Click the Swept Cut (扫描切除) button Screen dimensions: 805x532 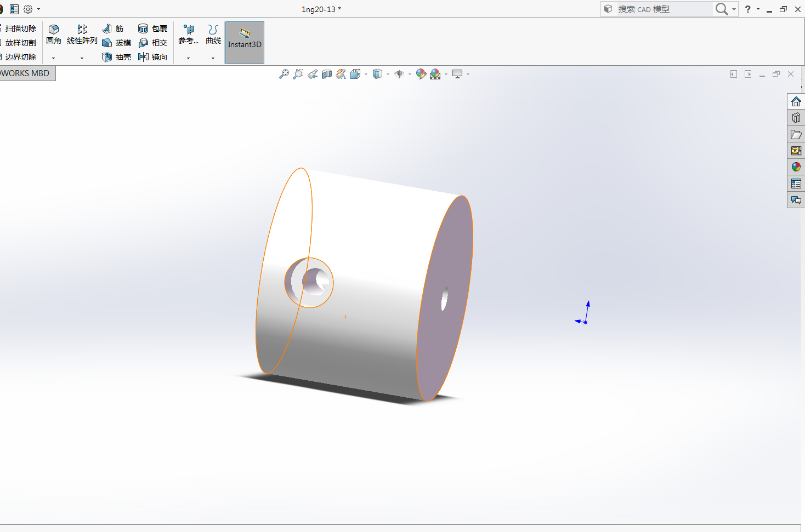(20, 28)
